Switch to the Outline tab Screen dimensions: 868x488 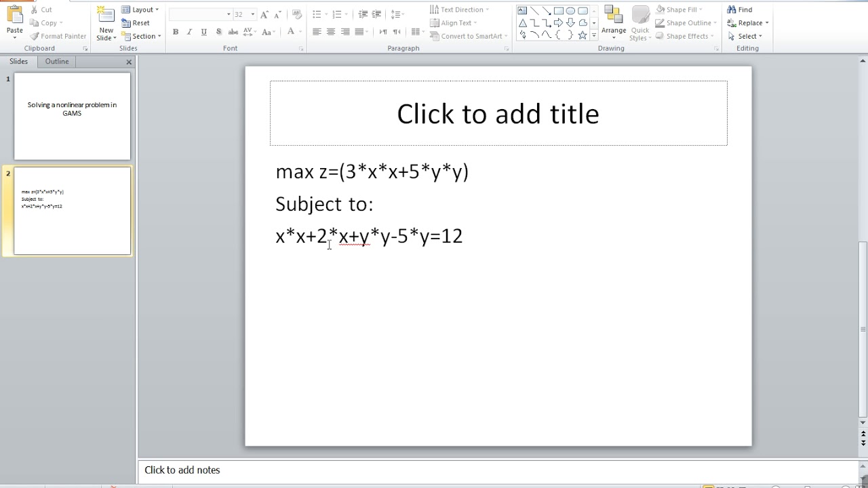57,62
